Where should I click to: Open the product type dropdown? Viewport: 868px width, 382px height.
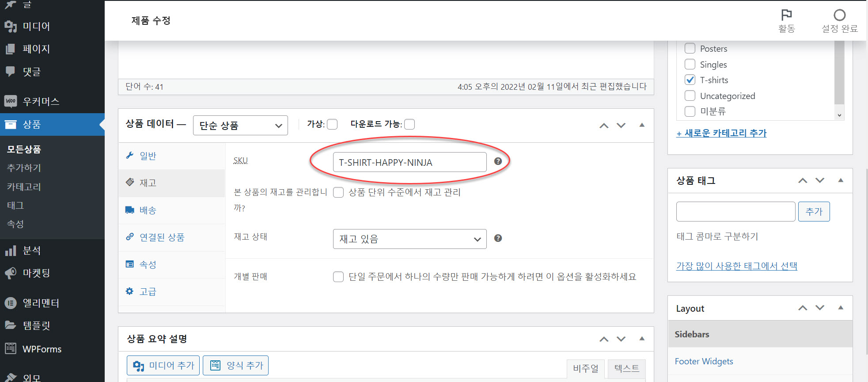pyautogui.click(x=240, y=126)
